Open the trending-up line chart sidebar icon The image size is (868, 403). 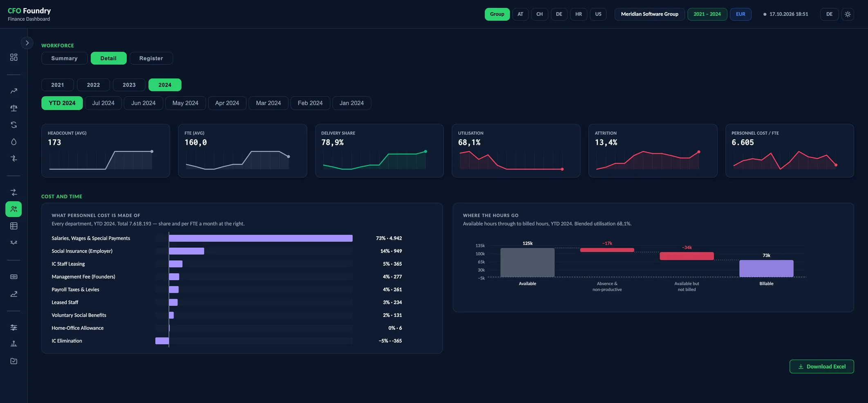pos(13,91)
